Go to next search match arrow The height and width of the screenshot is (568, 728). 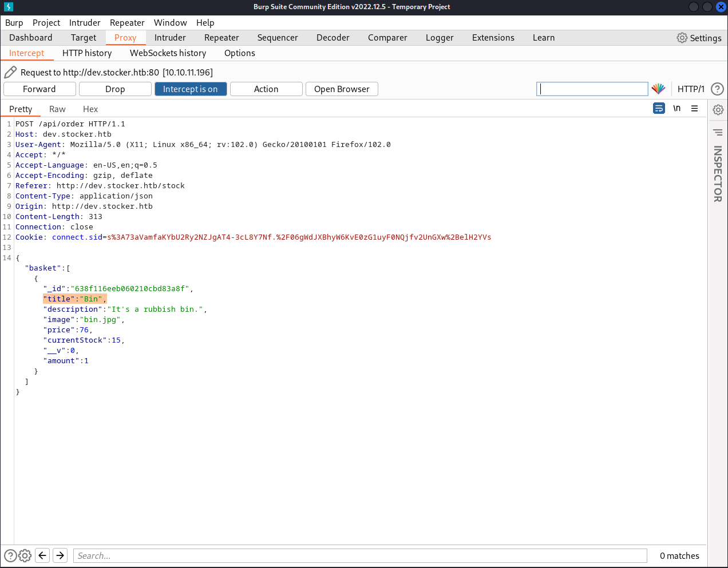point(60,555)
